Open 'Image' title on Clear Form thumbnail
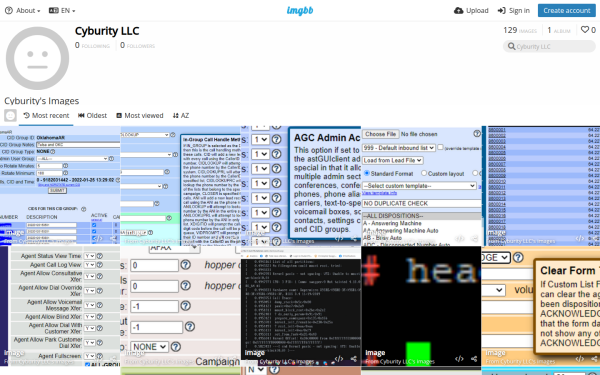This screenshot has height=375, width=600. pos(495,353)
